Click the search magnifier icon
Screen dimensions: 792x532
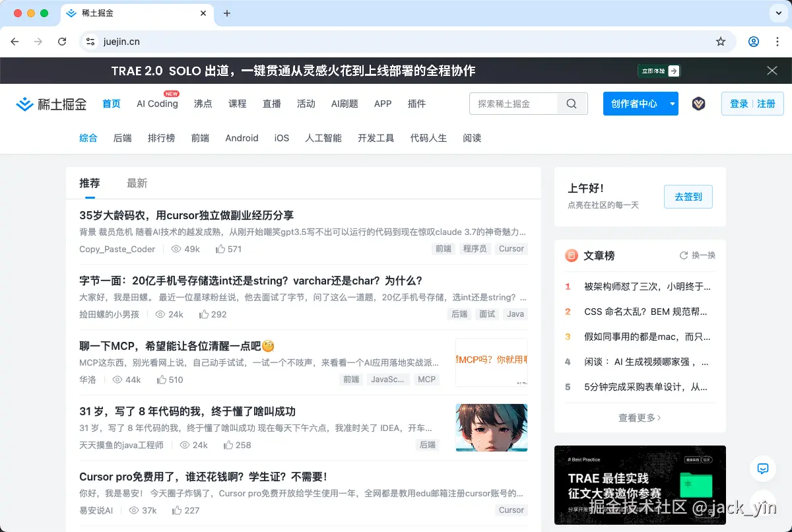(x=572, y=104)
